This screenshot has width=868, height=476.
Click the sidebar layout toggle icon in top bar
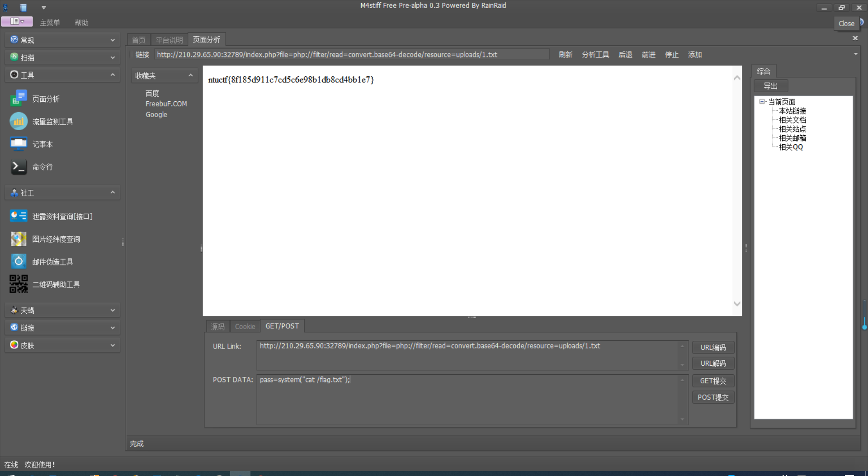coord(17,21)
